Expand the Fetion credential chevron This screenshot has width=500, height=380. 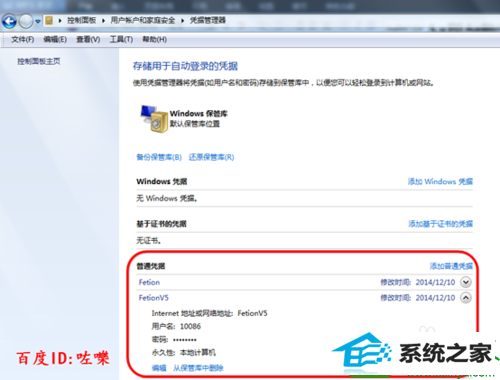click(466, 282)
